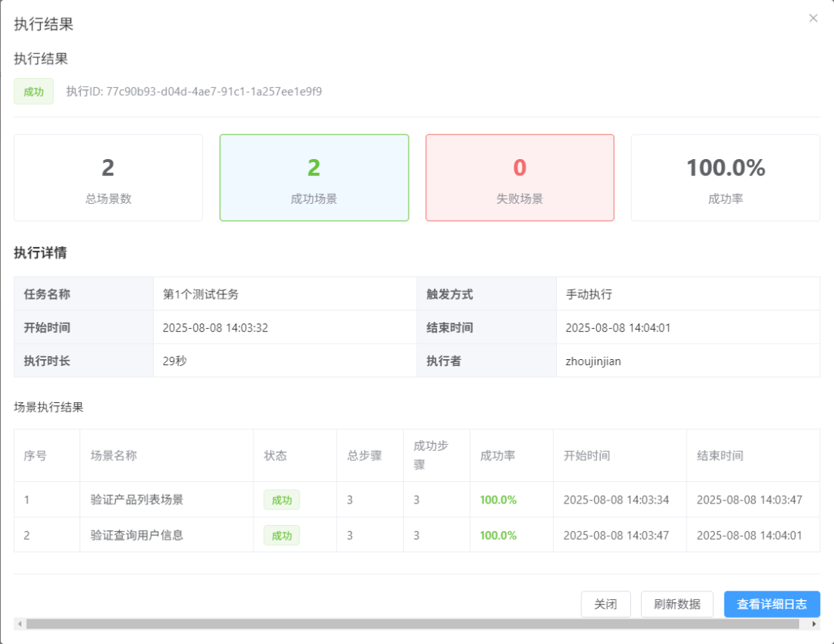Open 查看详细日志 detailed log
The height and width of the screenshot is (644, 834).
click(771, 604)
